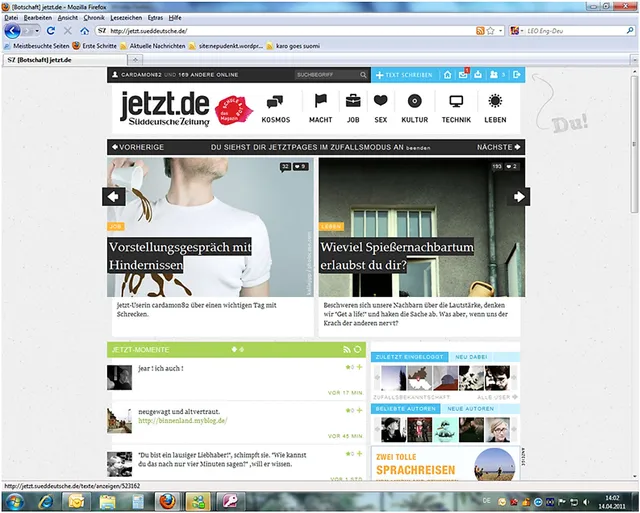The height and width of the screenshot is (513, 640).
Task: Open the Lesezeichen menu
Action: pyautogui.click(x=125, y=18)
